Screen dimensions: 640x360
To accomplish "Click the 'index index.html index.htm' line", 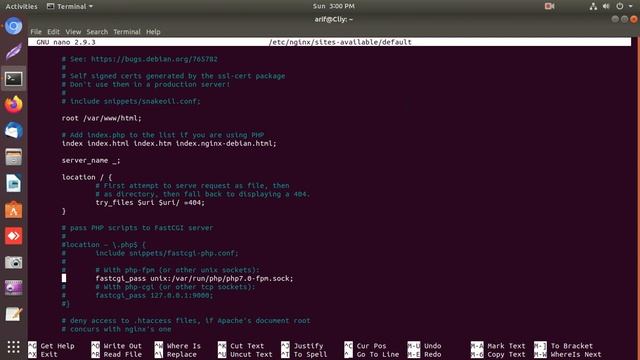I will [x=169, y=144].
